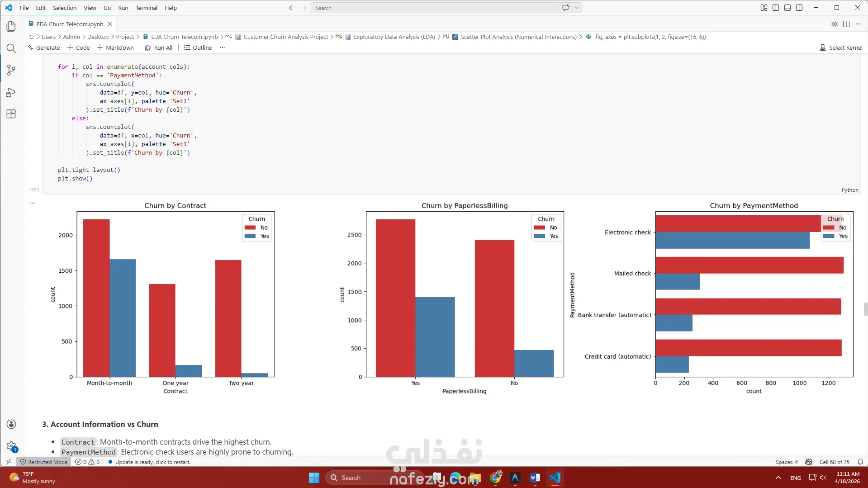Open the Terminal menu
The height and width of the screenshot is (488, 868).
pyautogui.click(x=146, y=8)
